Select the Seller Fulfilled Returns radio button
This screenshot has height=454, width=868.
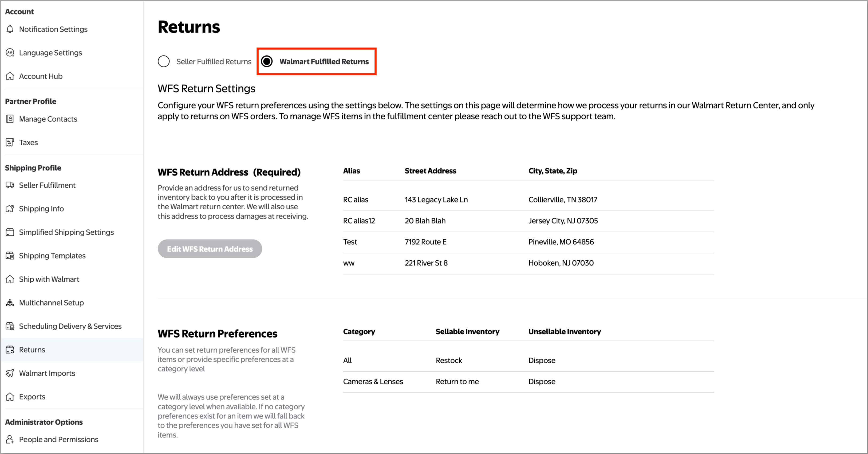pyautogui.click(x=164, y=61)
